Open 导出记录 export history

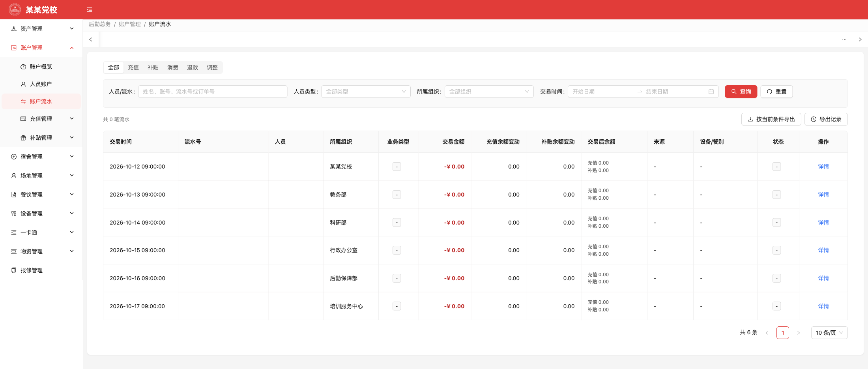pyautogui.click(x=826, y=119)
